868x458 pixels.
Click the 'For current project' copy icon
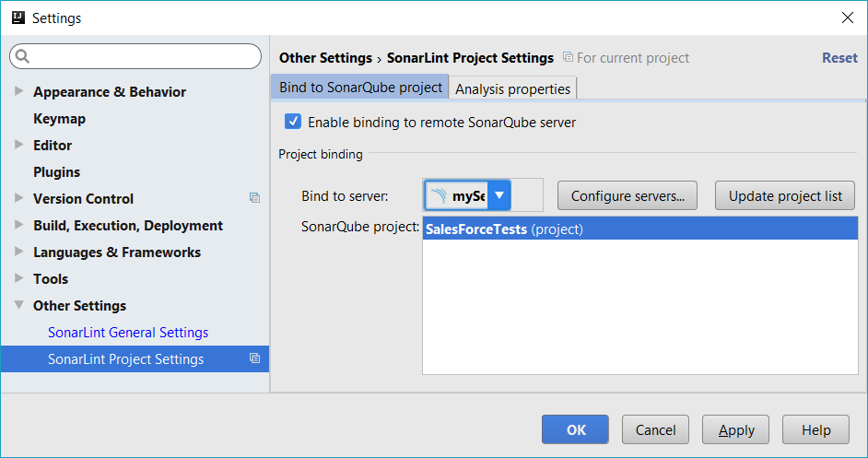tap(568, 58)
